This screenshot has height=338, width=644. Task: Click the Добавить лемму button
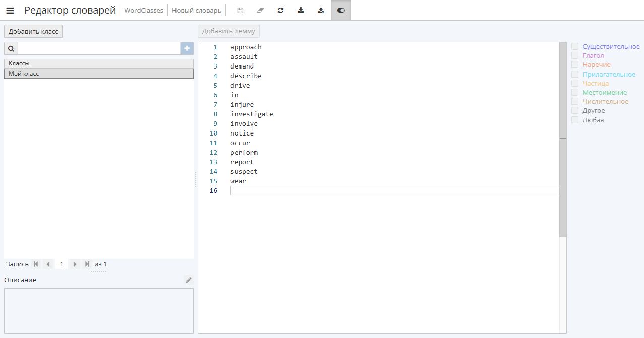coord(229,31)
